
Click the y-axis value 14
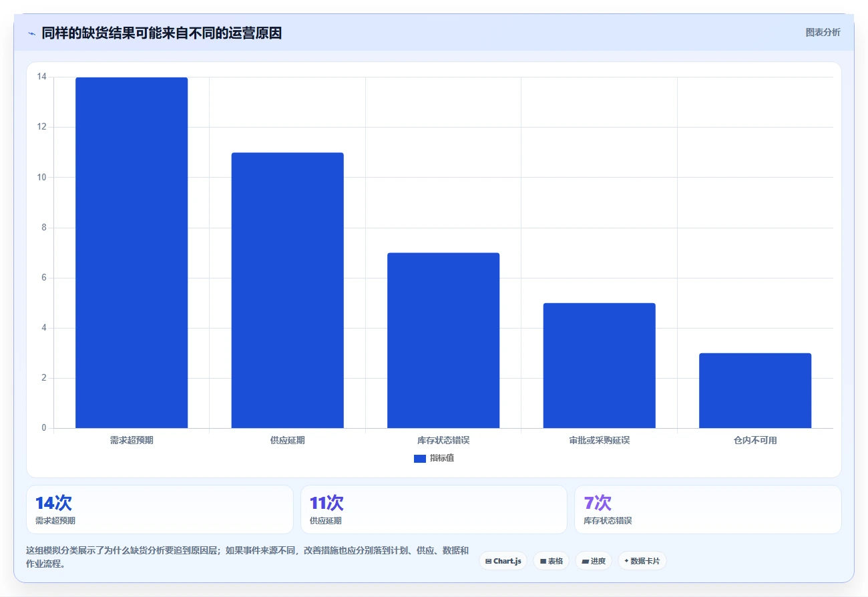[x=42, y=77]
